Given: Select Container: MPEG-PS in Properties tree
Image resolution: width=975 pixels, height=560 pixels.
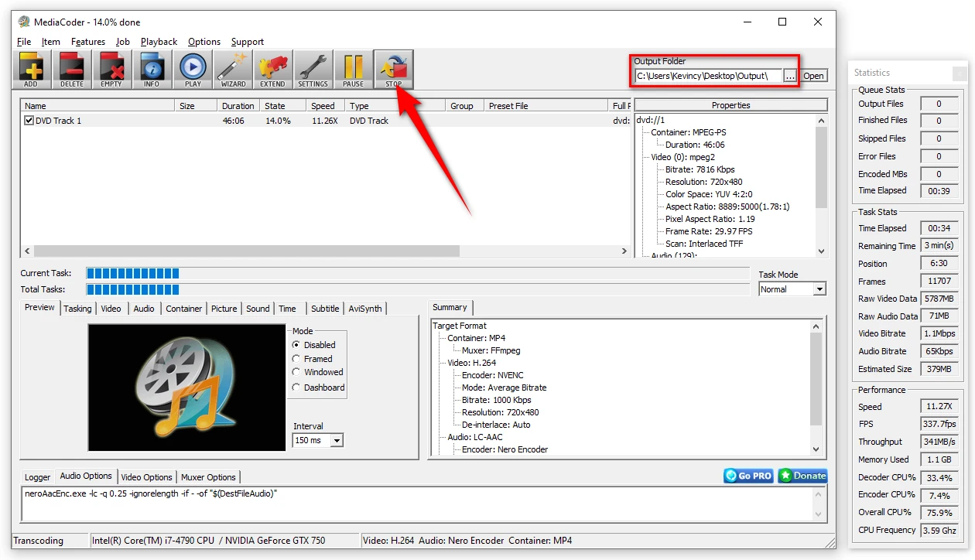Looking at the screenshot, I should tap(689, 132).
